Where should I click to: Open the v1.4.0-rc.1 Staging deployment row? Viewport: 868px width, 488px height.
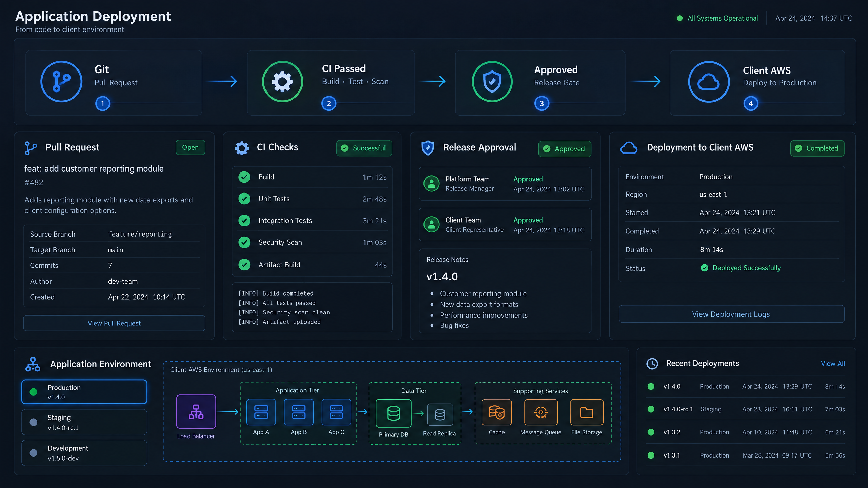(745, 409)
